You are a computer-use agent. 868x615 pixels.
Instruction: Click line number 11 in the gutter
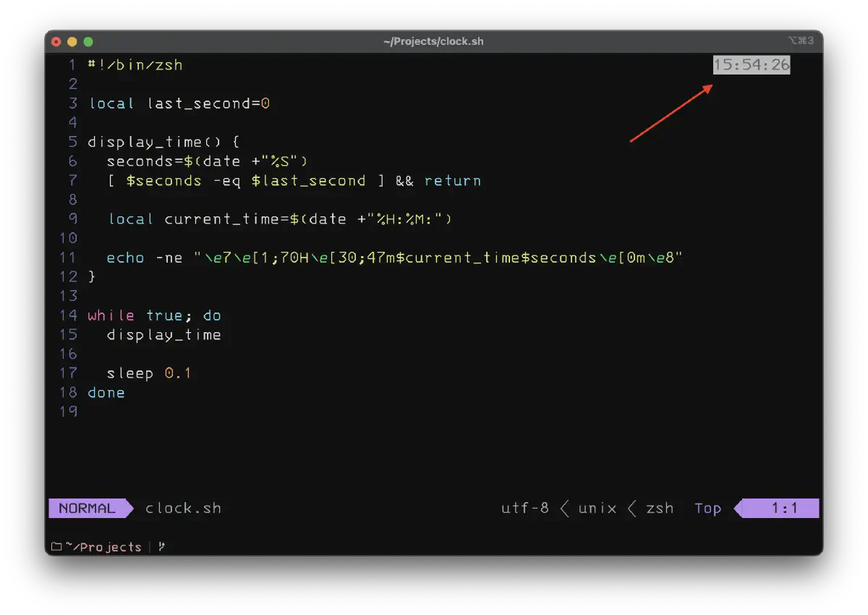[x=68, y=258]
